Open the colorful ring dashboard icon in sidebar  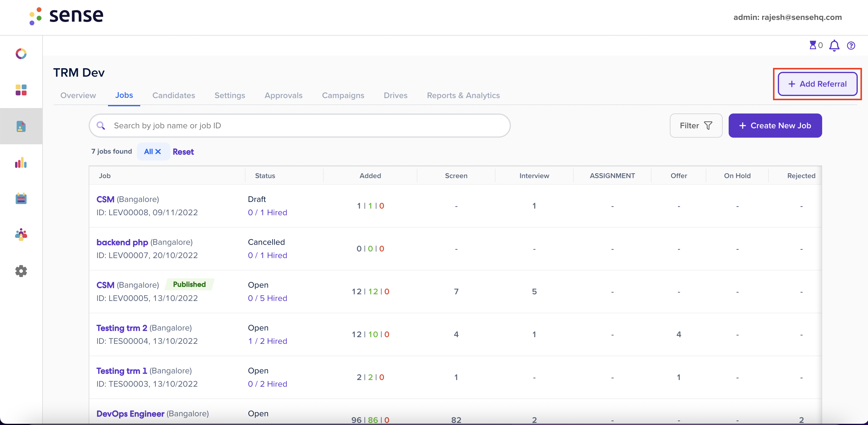[x=21, y=54]
